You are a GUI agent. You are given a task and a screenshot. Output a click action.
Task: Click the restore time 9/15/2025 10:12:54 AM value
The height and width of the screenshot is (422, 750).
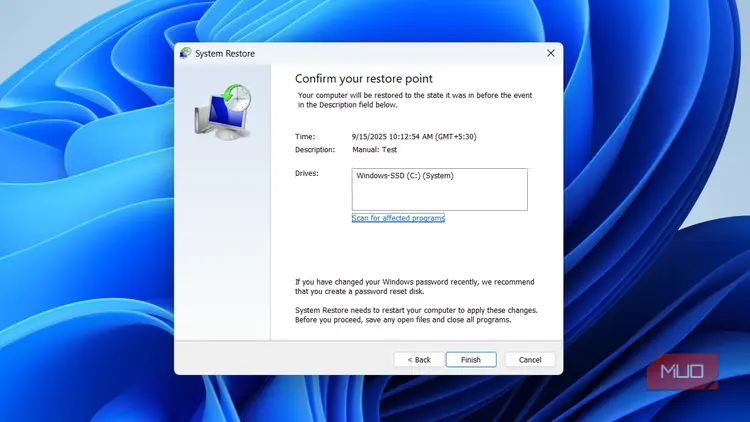point(414,136)
